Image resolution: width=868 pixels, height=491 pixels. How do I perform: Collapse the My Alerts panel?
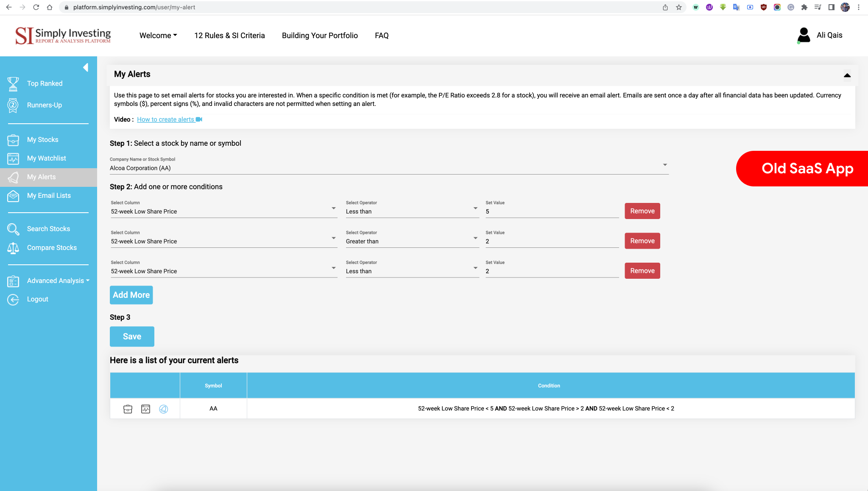pos(847,75)
